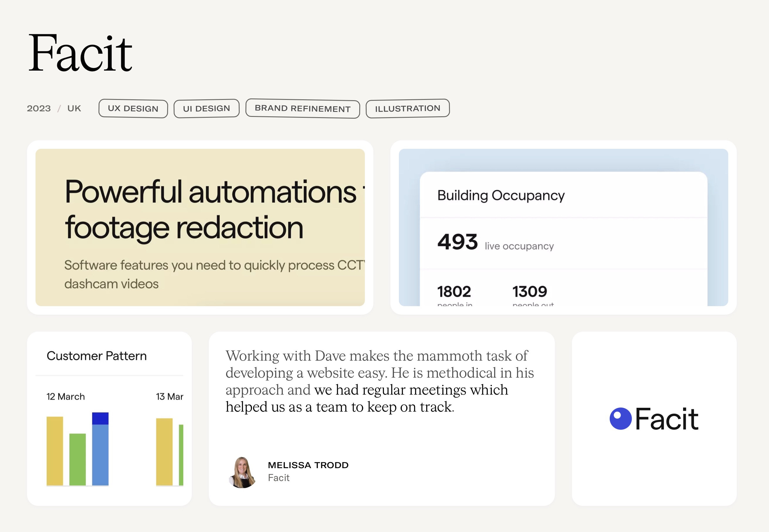769x532 pixels.
Task: Select the UI DESIGN tag
Action: (x=206, y=109)
